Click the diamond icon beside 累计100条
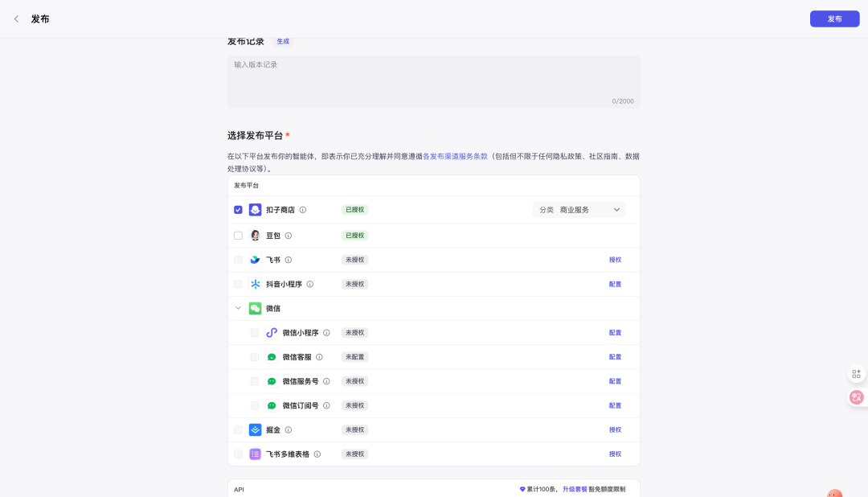The width and height of the screenshot is (868, 497). point(522,489)
